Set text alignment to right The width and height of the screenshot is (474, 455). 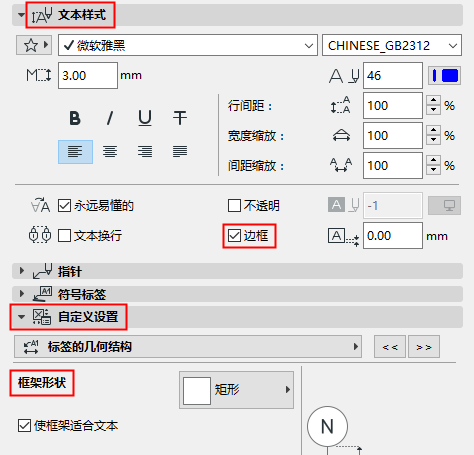145,152
